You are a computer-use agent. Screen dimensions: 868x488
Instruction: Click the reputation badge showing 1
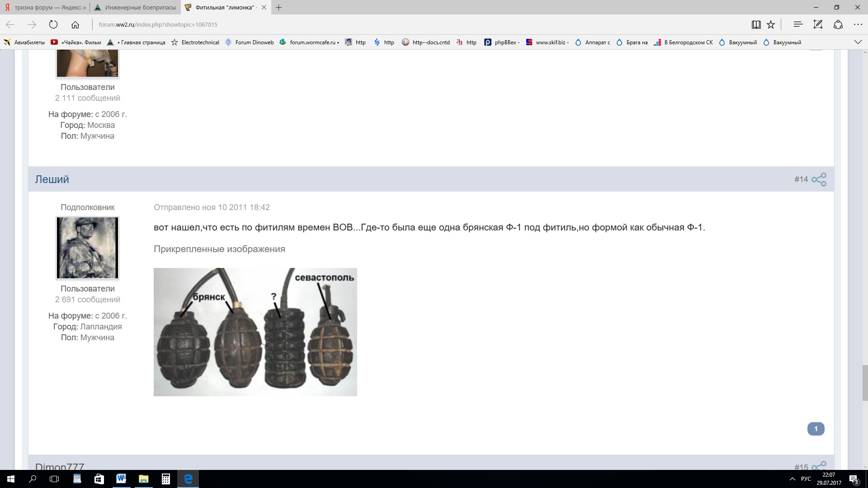pos(816,429)
